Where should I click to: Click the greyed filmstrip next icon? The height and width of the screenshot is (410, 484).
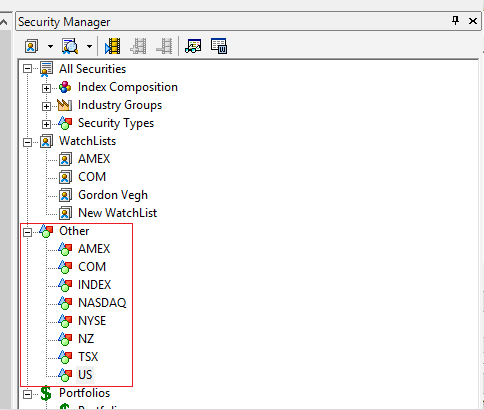click(x=164, y=46)
